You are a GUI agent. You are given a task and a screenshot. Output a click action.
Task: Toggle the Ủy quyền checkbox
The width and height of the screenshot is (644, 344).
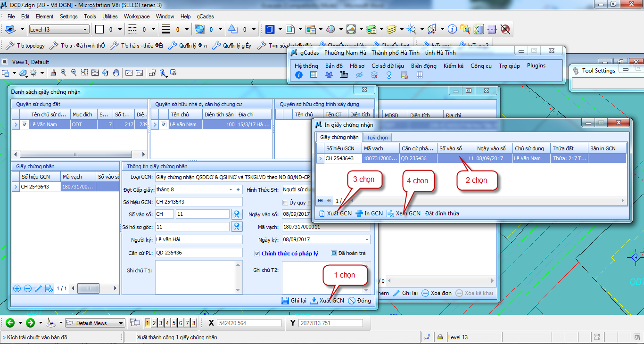coord(285,203)
